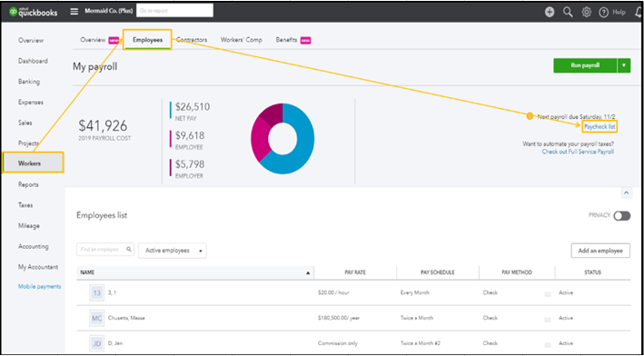Toggle the PRIVACY switch
The height and width of the screenshot is (356, 644).
click(622, 216)
